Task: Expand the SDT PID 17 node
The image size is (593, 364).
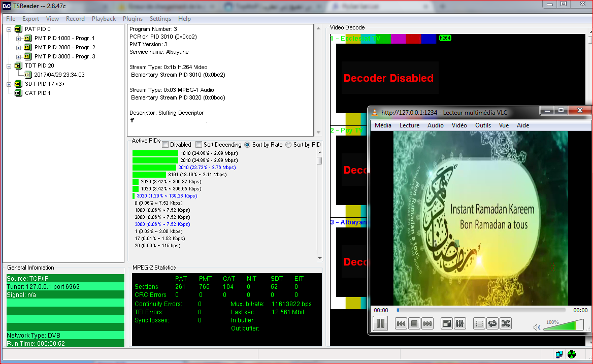Action: [x=10, y=84]
